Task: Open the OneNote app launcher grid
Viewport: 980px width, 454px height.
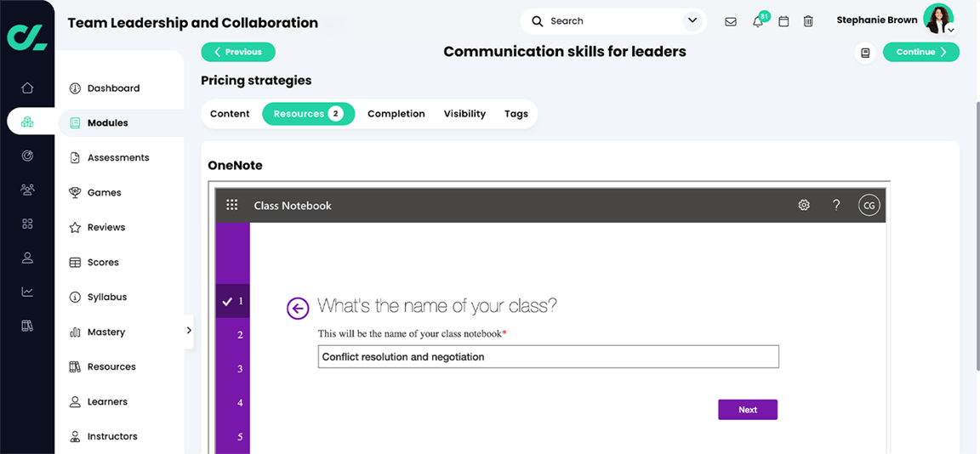Action: (232, 205)
